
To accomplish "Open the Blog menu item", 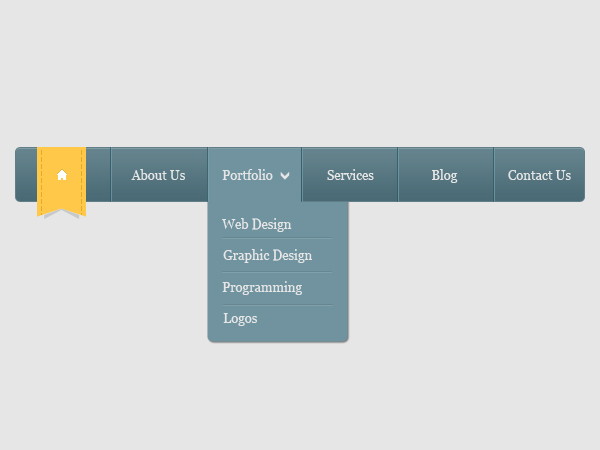I will [444, 176].
